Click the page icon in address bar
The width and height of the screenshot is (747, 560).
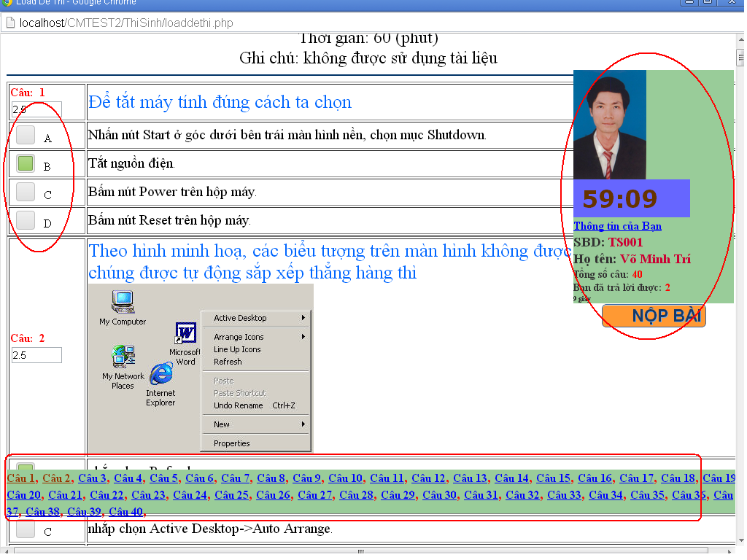(10, 23)
